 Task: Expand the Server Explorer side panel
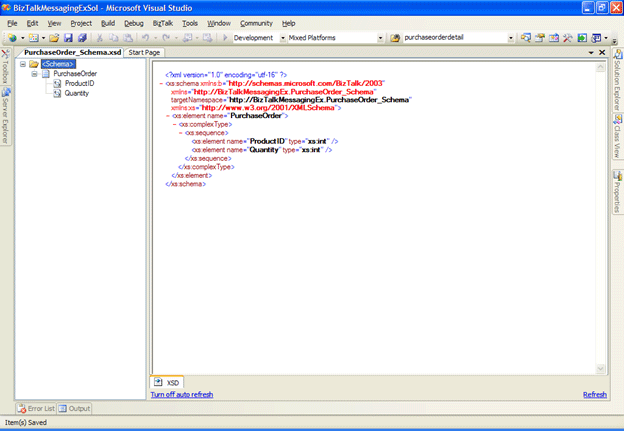tap(5, 116)
